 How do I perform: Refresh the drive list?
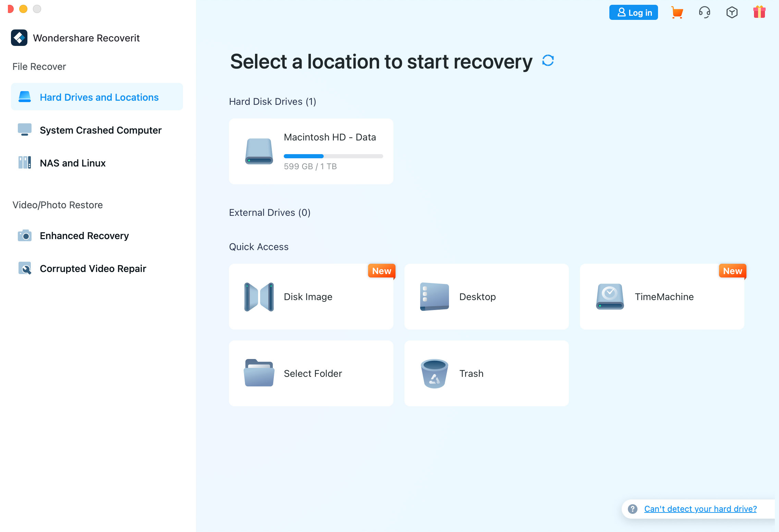pyautogui.click(x=547, y=61)
